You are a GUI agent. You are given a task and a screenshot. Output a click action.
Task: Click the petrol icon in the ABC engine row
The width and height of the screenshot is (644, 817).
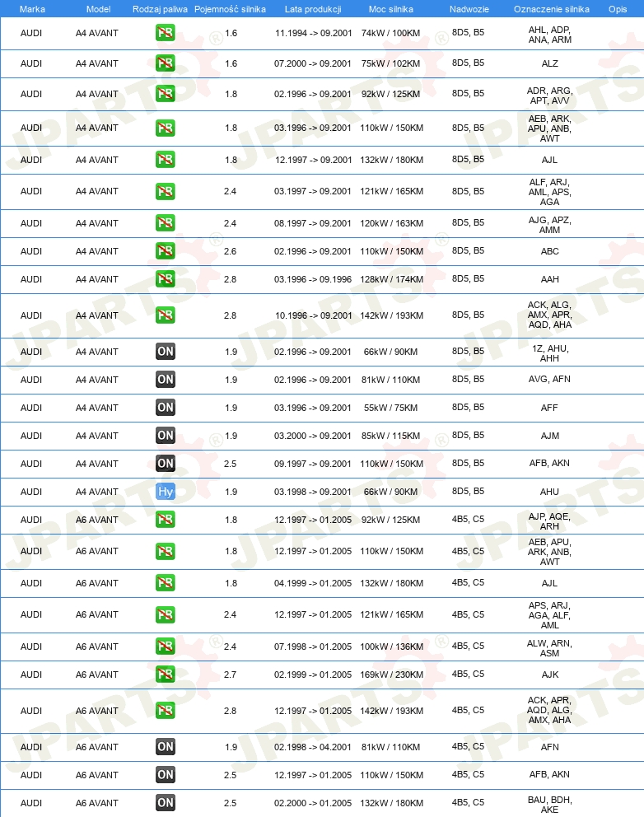(x=166, y=251)
